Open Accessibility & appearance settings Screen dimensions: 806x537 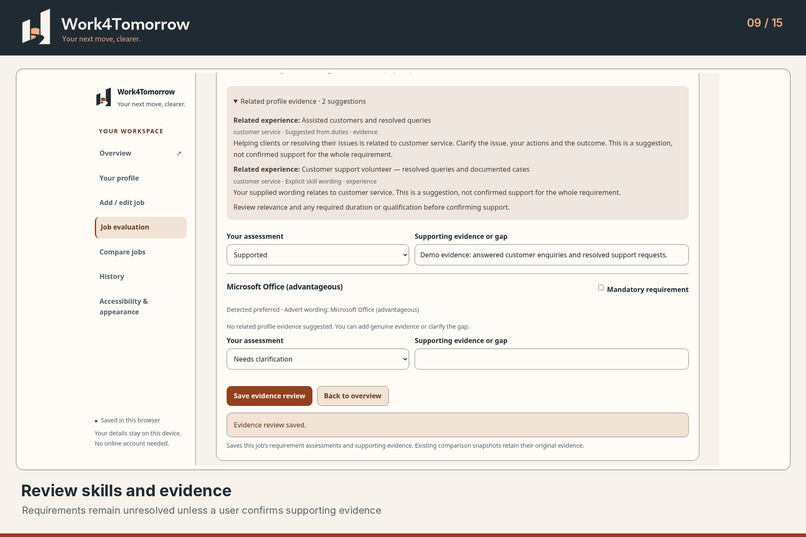pos(140,306)
